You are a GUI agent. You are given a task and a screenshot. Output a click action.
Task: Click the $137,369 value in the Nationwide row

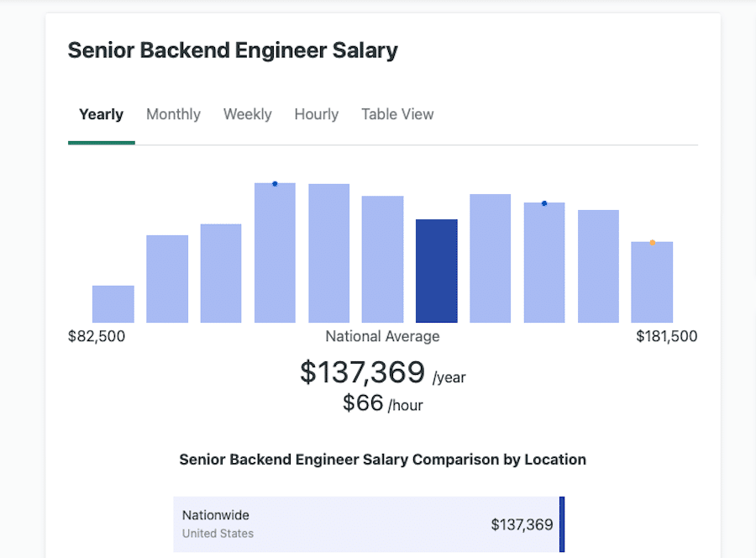(x=522, y=525)
